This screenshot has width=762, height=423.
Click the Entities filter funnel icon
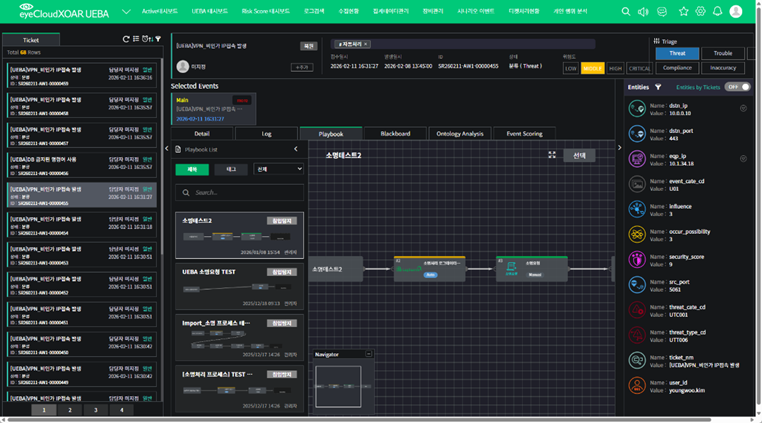[658, 87]
